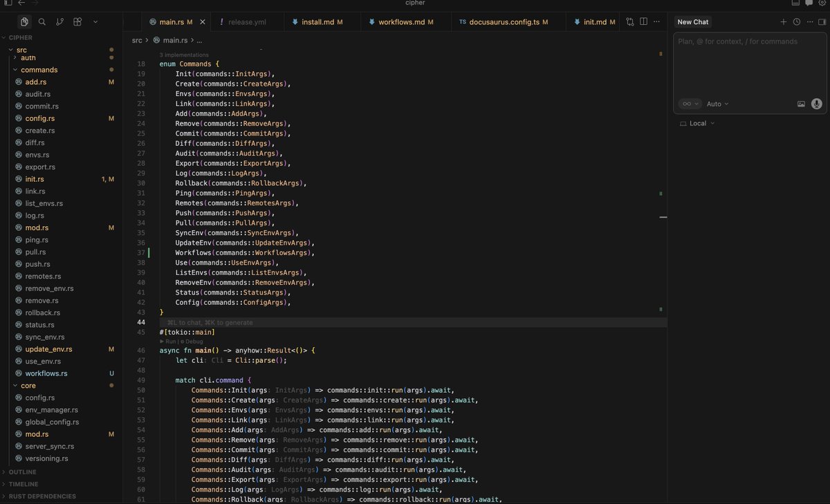Open the Search view icon
The height and width of the screenshot is (504, 830).
pyautogui.click(x=42, y=22)
